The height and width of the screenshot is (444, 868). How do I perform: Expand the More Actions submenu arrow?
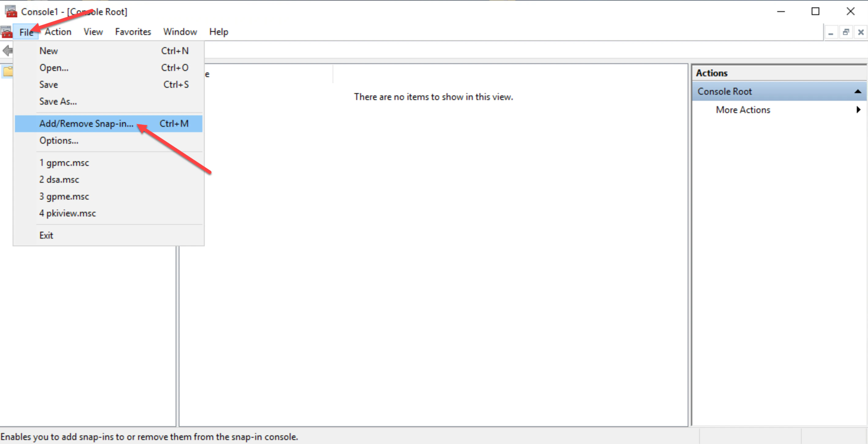[858, 110]
